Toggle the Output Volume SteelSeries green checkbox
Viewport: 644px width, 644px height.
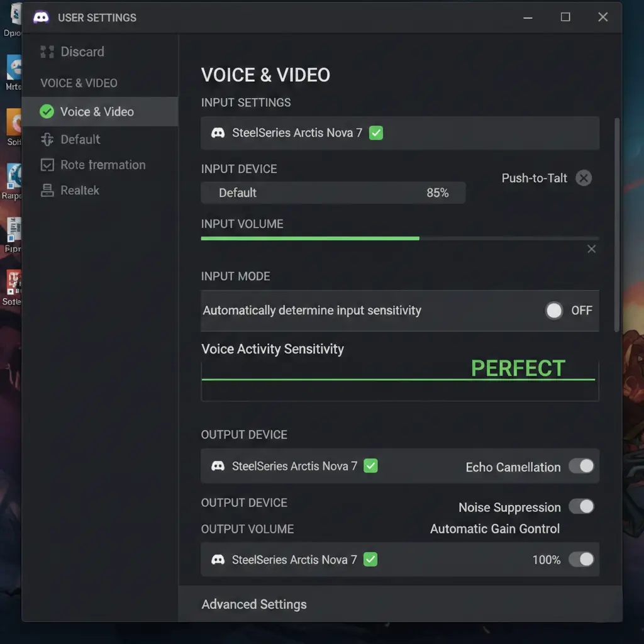pos(370,559)
